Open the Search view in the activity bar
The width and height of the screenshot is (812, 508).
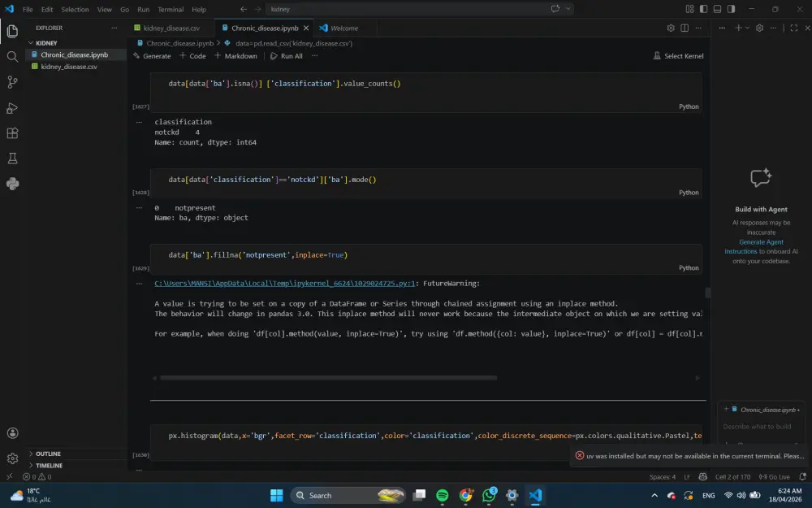point(12,57)
